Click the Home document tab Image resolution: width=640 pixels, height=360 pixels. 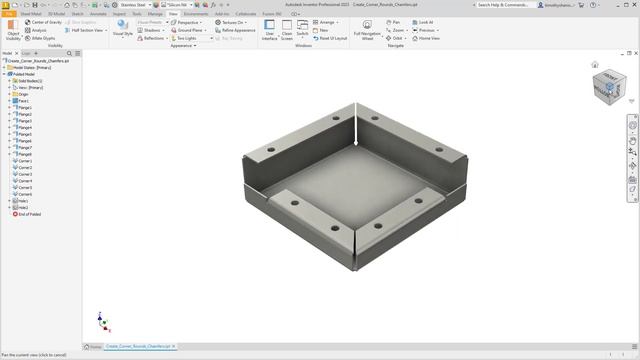pyautogui.click(x=93, y=347)
